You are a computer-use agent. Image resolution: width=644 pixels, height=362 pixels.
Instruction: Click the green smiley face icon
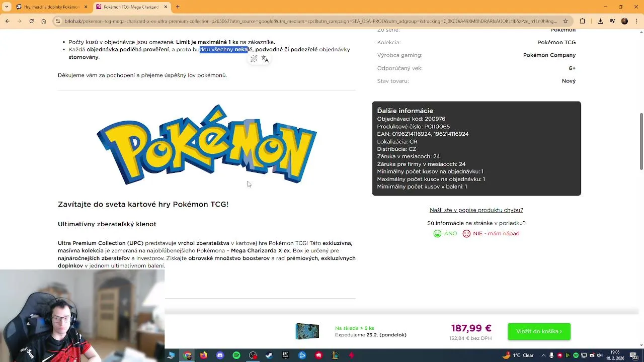[437, 233]
